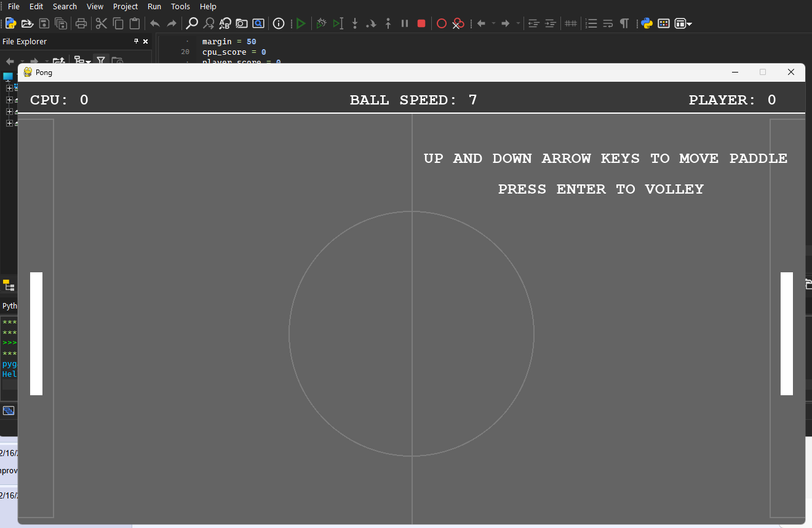Click the Open file folder icon
The image size is (812, 528).
[x=27, y=23]
